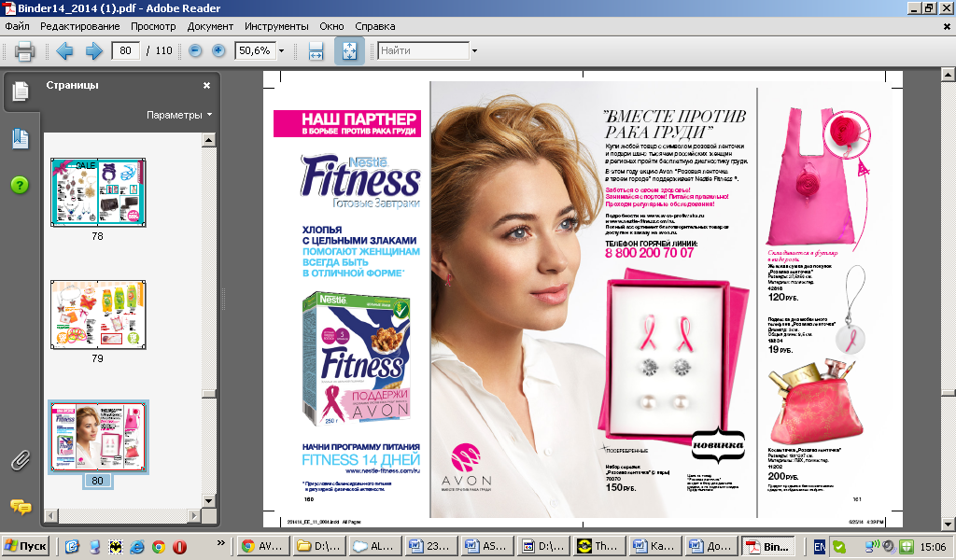
Task: Open the Окно menu
Action: click(x=331, y=26)
